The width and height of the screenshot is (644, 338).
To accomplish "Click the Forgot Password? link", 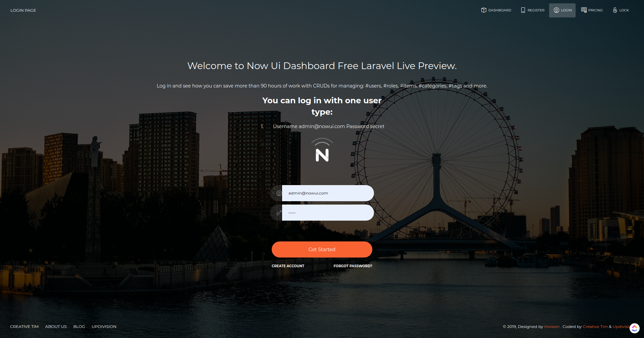I will pos(353,266).
